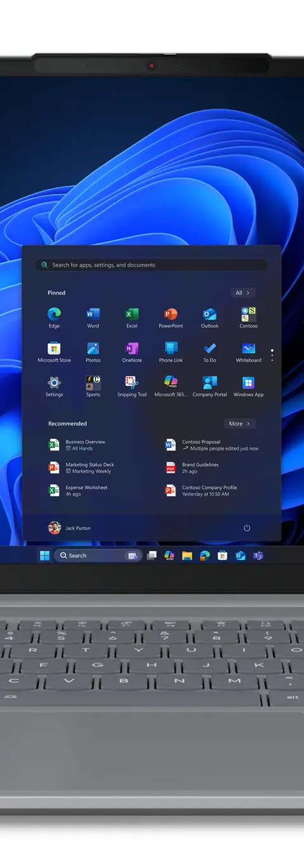Screen dimensions: 304x868
Task: Click the power button
Action: [247, 528]
